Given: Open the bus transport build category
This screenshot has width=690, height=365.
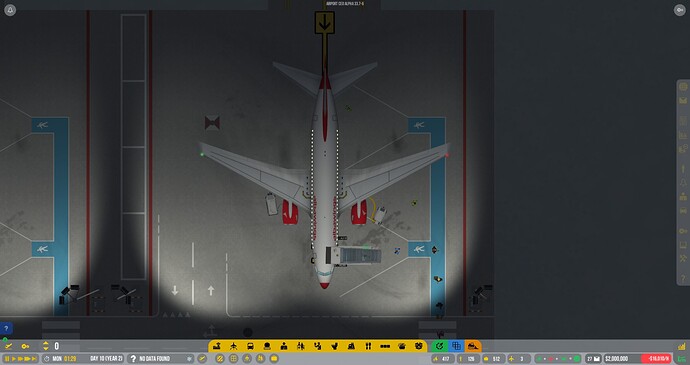Looking at the screenshot, I should tap(250, 347).
